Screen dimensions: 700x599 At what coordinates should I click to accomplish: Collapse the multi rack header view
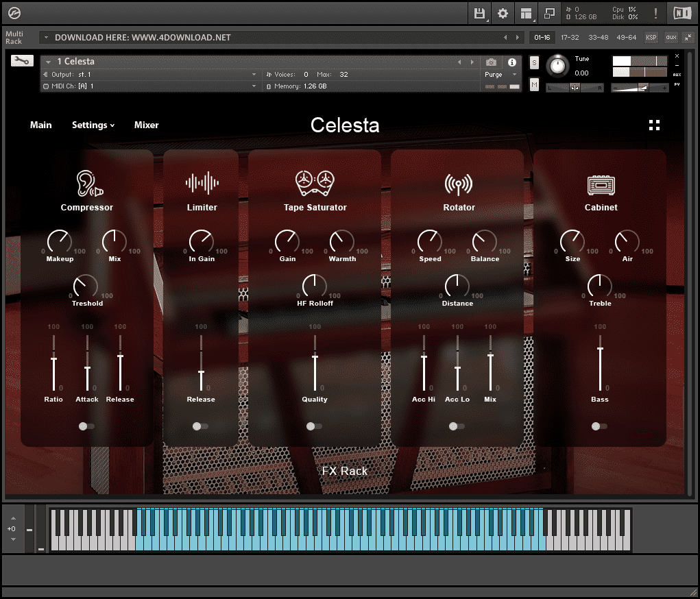coord(688,38)
